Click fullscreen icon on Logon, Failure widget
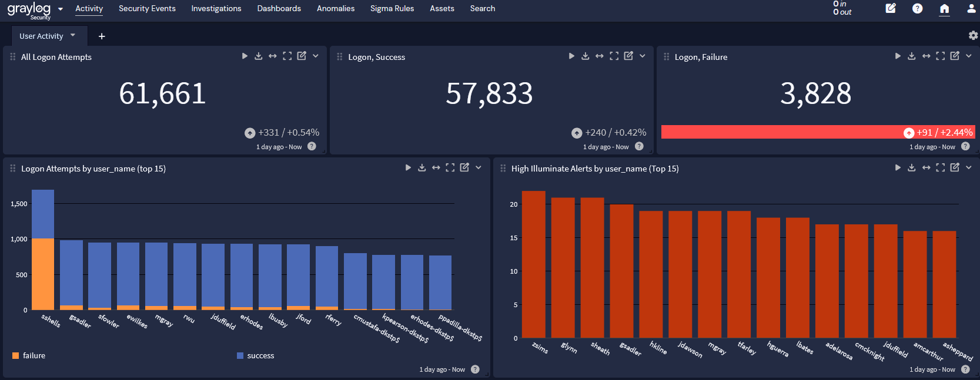This screenshot has width=980, height=380. click(x=941, y=56)
